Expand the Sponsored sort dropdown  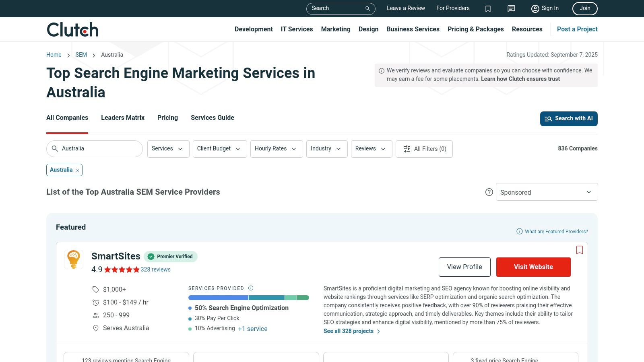point(546,192)
